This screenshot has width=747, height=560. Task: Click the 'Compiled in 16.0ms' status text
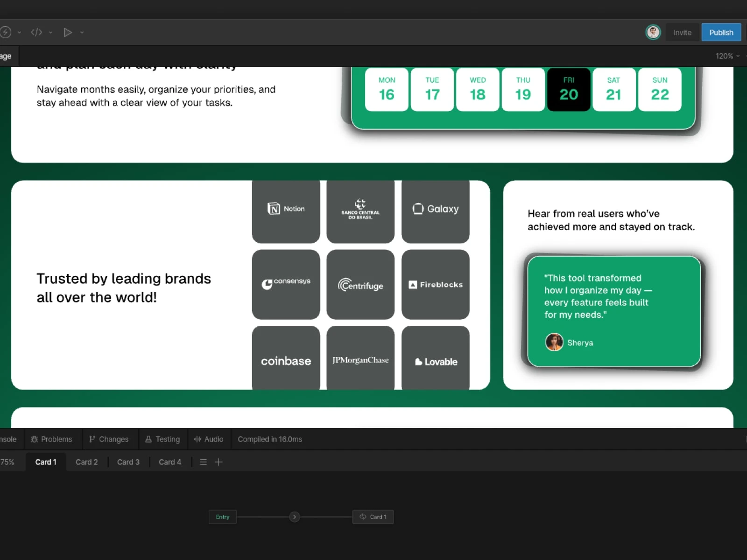[270, 439]
